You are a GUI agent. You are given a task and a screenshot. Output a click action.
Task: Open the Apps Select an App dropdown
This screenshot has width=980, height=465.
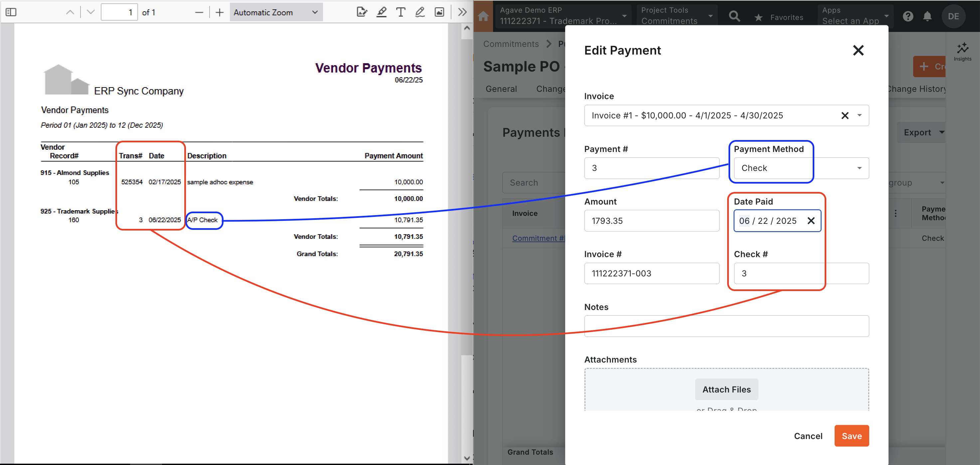click(855, 16)
